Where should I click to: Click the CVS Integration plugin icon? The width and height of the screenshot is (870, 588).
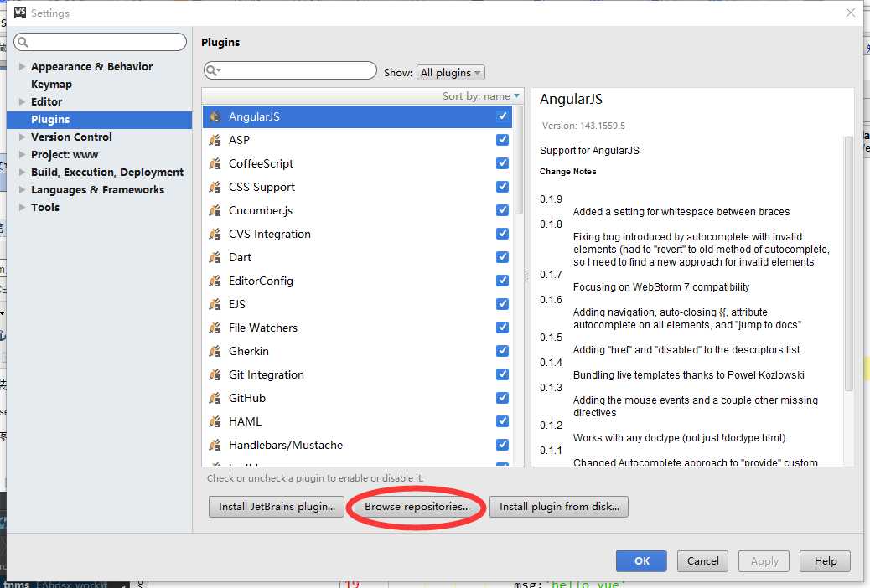(215, 234)
